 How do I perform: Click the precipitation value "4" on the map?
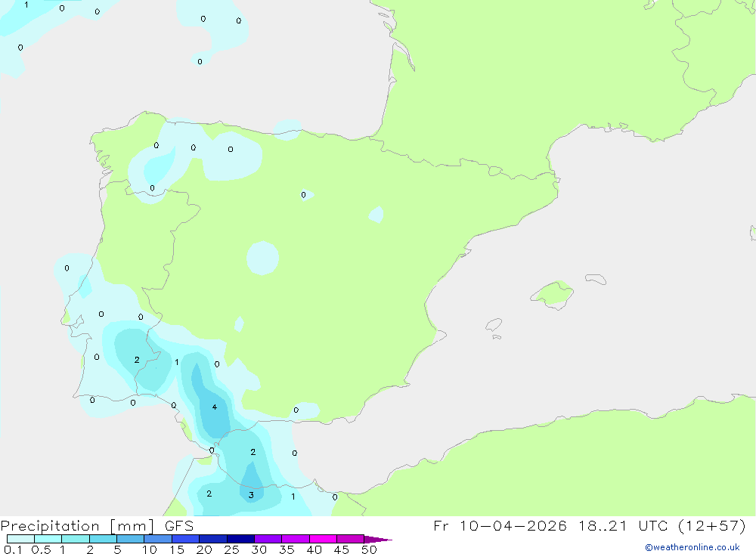coord(215,407)
